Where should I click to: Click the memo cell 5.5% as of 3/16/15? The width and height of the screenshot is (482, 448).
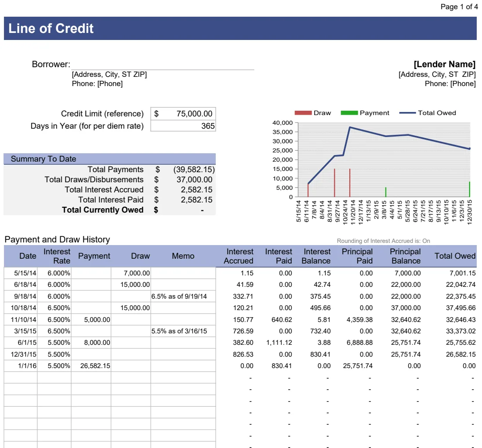pyautogui.click(x=183, y=331)
